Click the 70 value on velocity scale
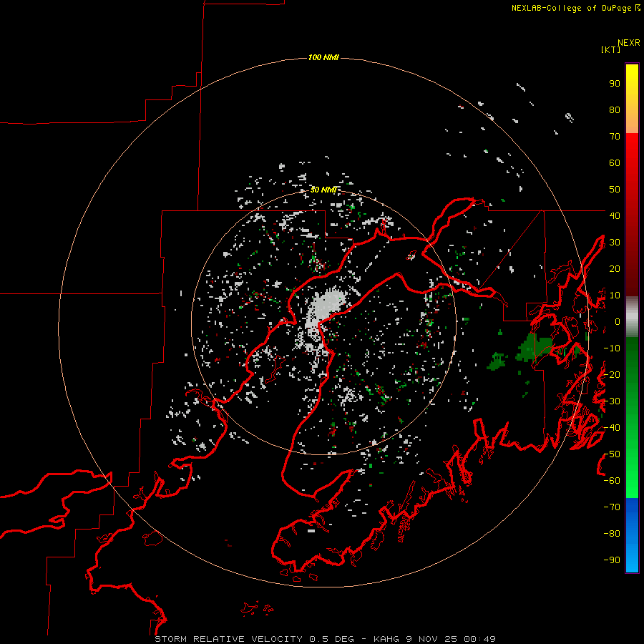Viewport: 644px width, 644px height. tap(615, 137)
